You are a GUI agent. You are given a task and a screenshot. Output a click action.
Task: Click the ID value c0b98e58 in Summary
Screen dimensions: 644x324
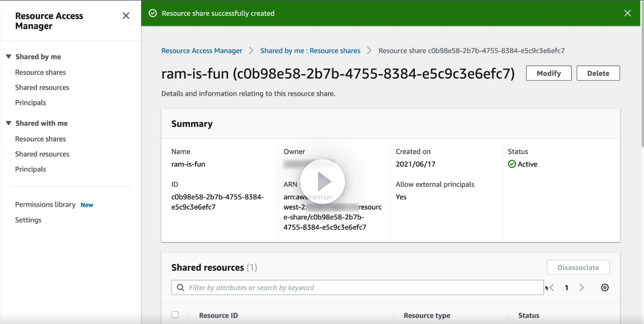[x=218, y=202]
